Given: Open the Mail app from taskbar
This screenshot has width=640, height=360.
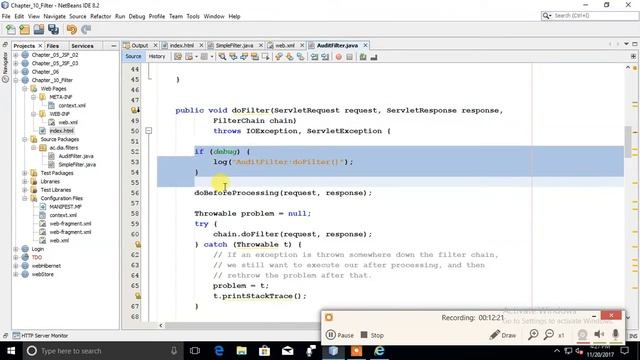Looking at the screenshot, I should (288, 351).
